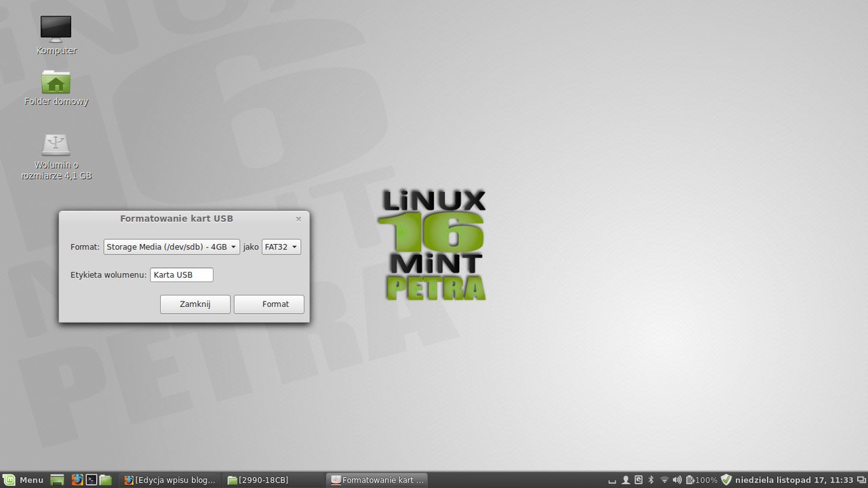Open the device dropdown Storage Media (/dev/sdb)
Screen dimensions: 868x488
172,247
